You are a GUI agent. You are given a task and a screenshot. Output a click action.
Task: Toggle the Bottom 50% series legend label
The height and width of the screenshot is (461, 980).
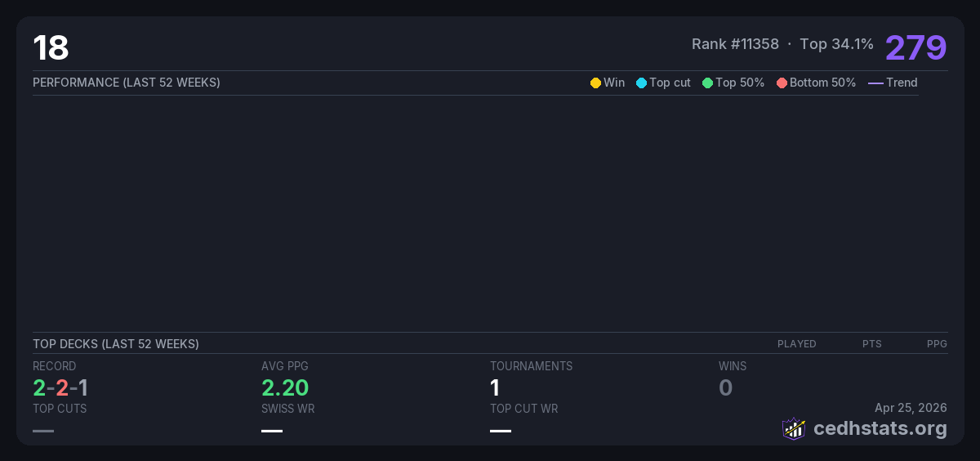(822, 83)
